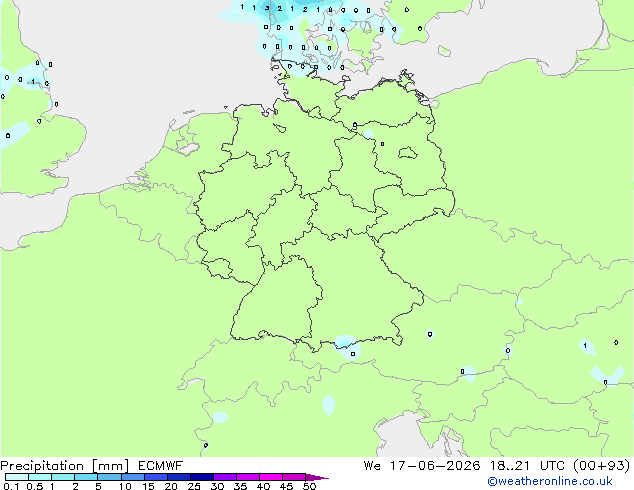Screen dimensions: 634x490
Task: Click the 20–25 mm dark blue swatch
Action: tap(178, 477)
